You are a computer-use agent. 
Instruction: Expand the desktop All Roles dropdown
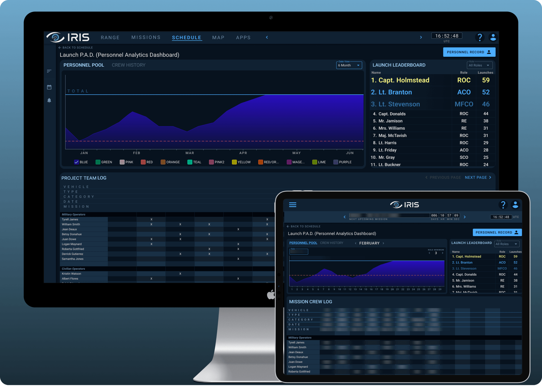coord(479,65)
